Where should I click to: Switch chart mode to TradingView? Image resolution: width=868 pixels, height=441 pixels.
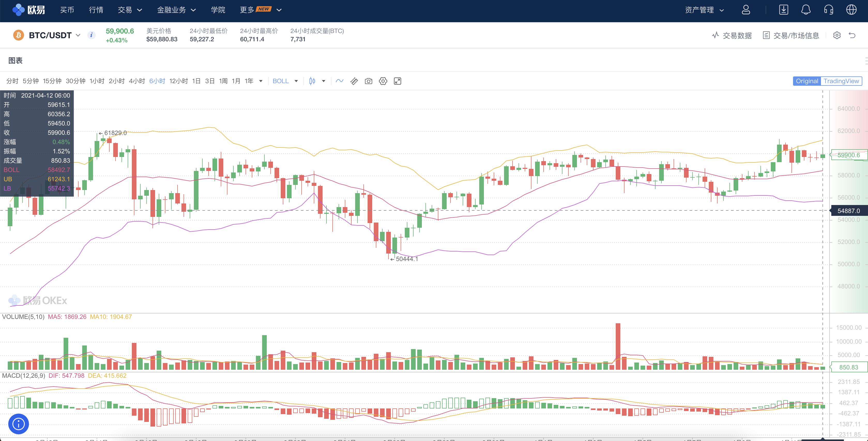(841, 81)
